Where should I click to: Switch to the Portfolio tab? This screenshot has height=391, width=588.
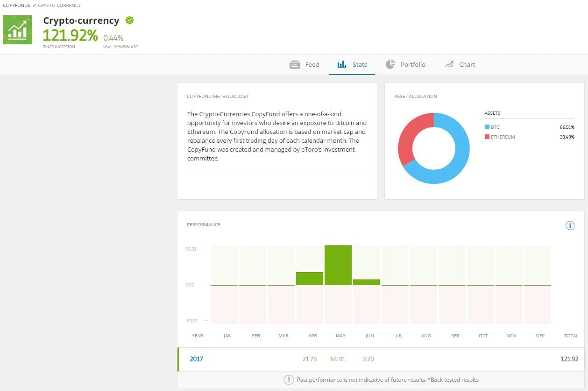point(412,65)
